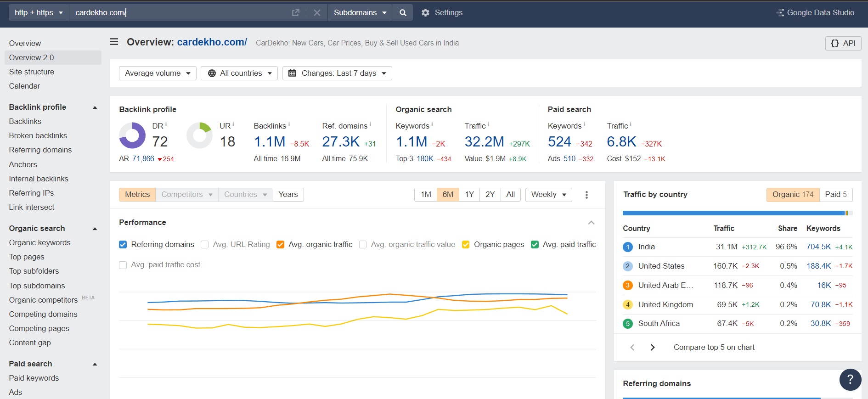Click the 27.3K Ref. domains value
This screenshot has height=399, width=868.
point(341,142)
